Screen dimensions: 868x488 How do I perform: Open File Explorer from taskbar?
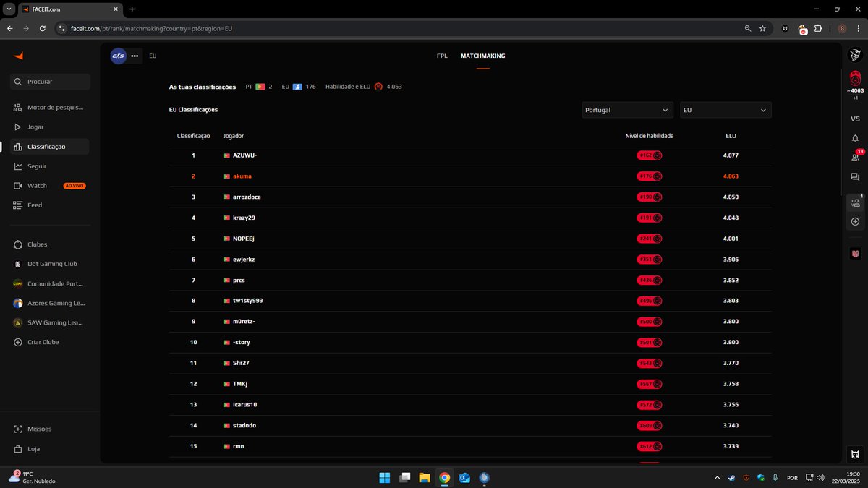425,478
